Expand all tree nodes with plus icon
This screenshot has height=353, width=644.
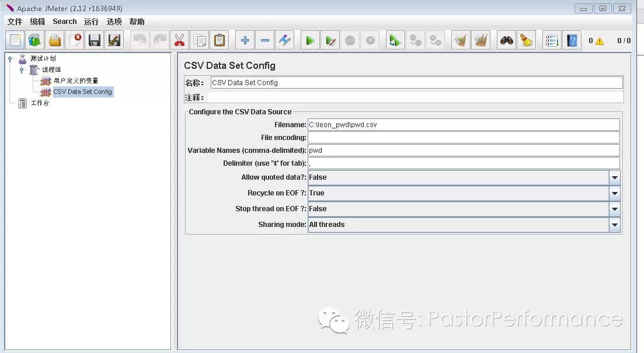point(245,40)
